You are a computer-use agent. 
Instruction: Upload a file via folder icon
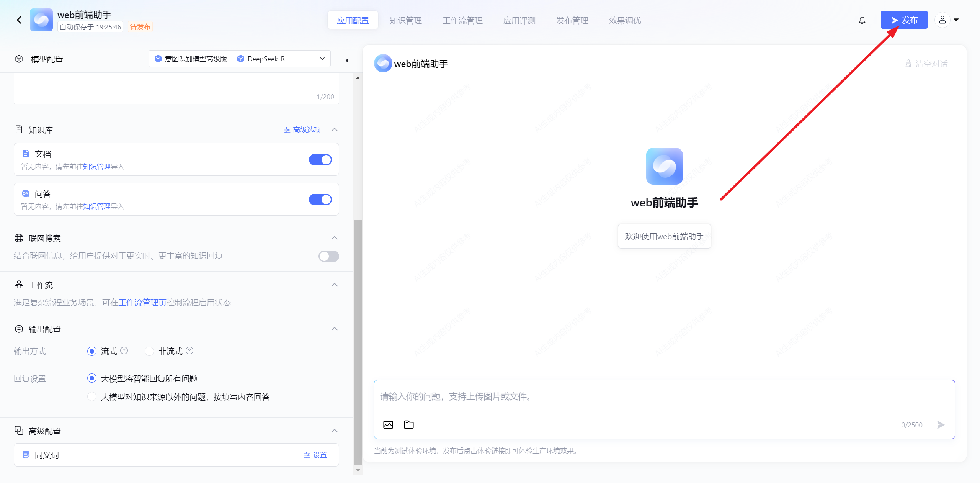(x=409, y=424)
